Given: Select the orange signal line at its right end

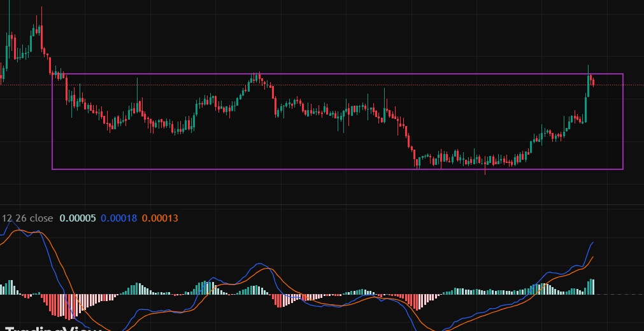Looking at the screenshot, I should pyautogui.click(x=593, y=257).
